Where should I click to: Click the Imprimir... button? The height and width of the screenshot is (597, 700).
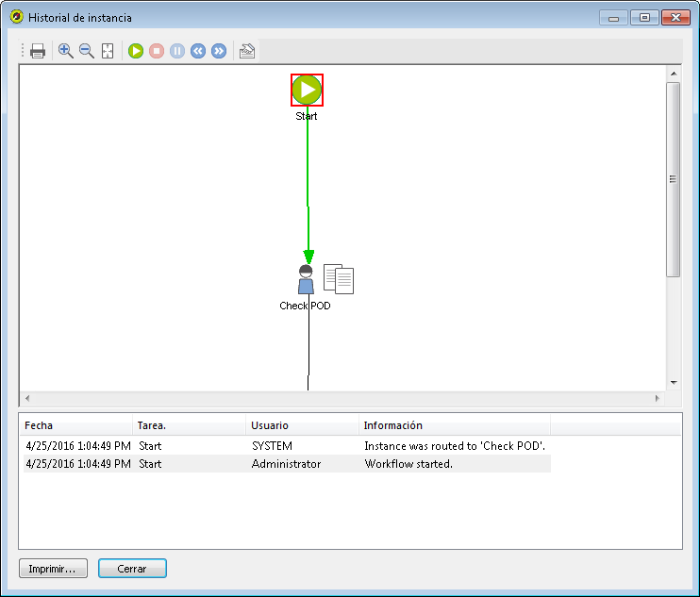click(x=53, y=569)
